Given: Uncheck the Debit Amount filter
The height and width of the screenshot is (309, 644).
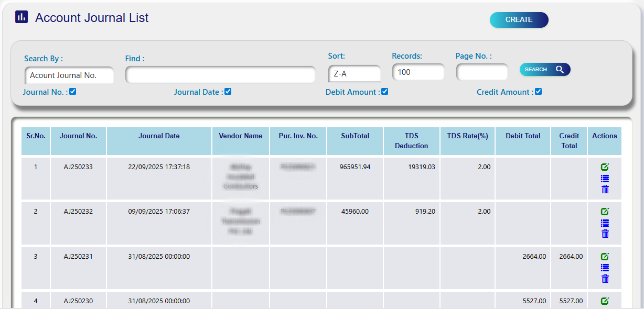Looking at the screenshot, I should click(384, 91).
